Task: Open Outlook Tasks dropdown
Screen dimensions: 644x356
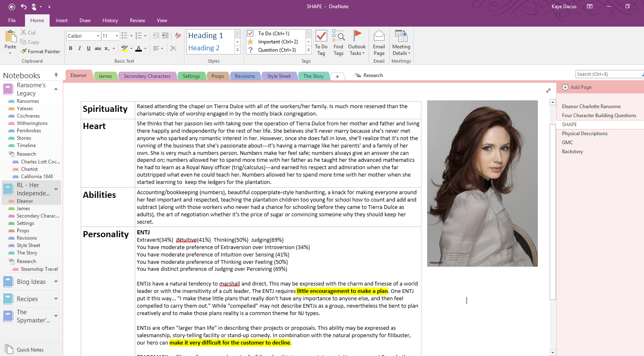Action: pos(357,43)
